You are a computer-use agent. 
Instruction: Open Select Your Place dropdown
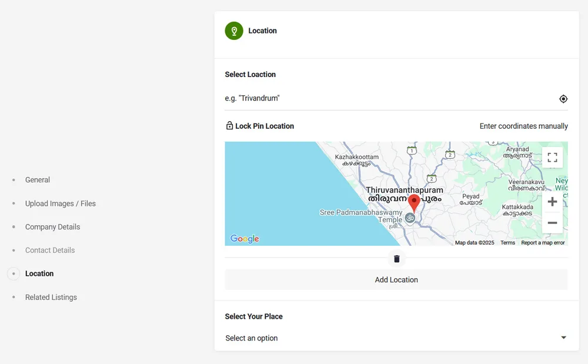[395, 338]
